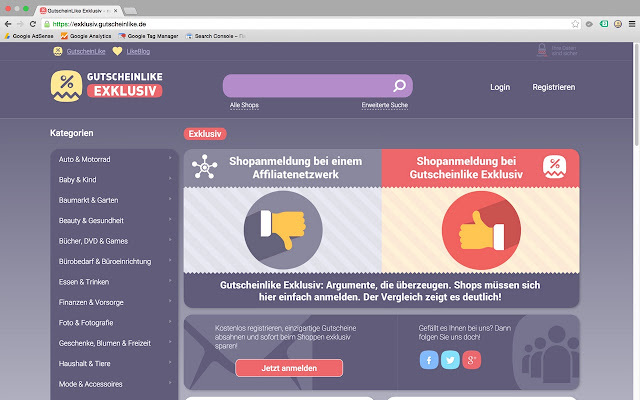Click Login in the header
Screen dimensions: 640x400
pos(500,87)
